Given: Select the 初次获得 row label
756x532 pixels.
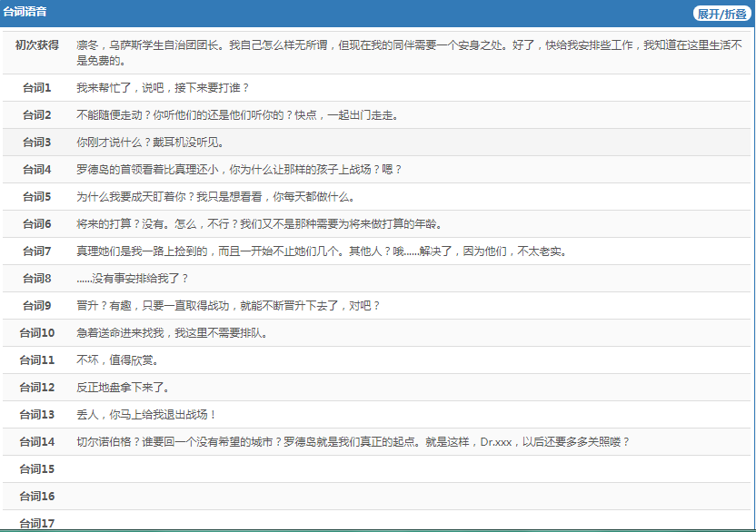Looking at the screenshot, I should tap(37, 45).
